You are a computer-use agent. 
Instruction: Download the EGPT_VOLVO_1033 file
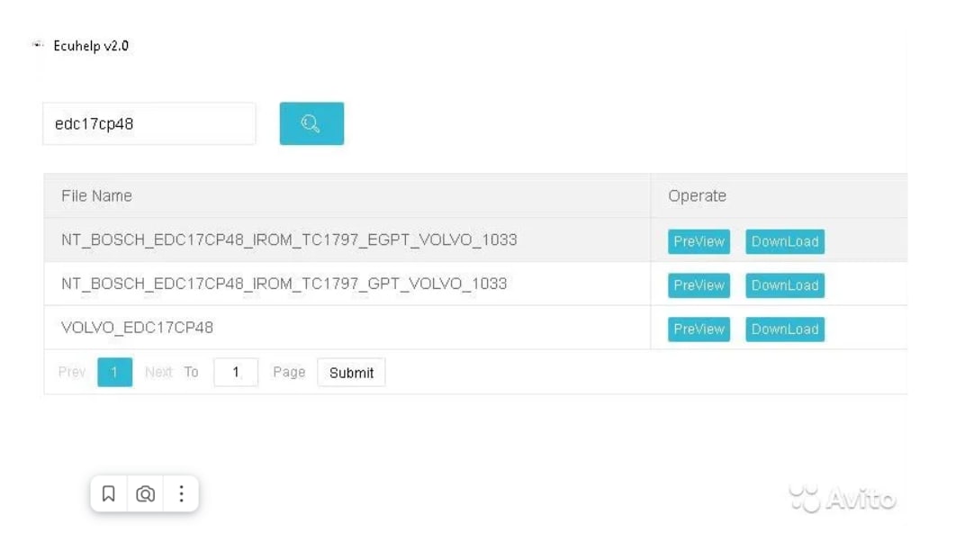click(784, 241)
